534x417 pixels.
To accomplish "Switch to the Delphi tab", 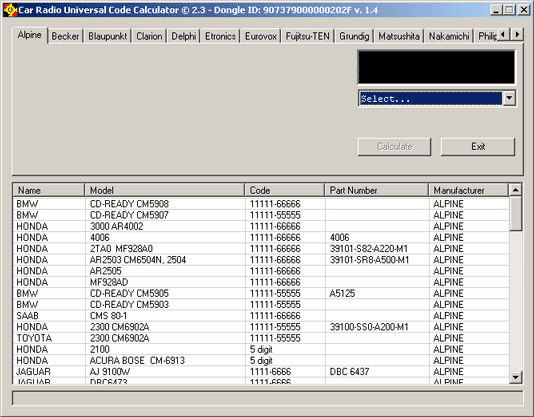I will click(184, 36).
